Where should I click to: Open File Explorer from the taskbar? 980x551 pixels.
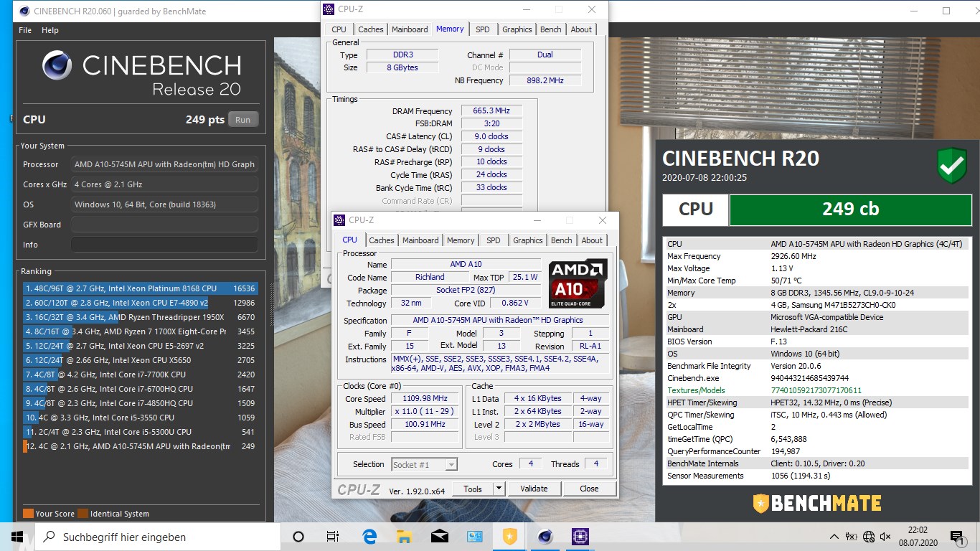(404, 537)
